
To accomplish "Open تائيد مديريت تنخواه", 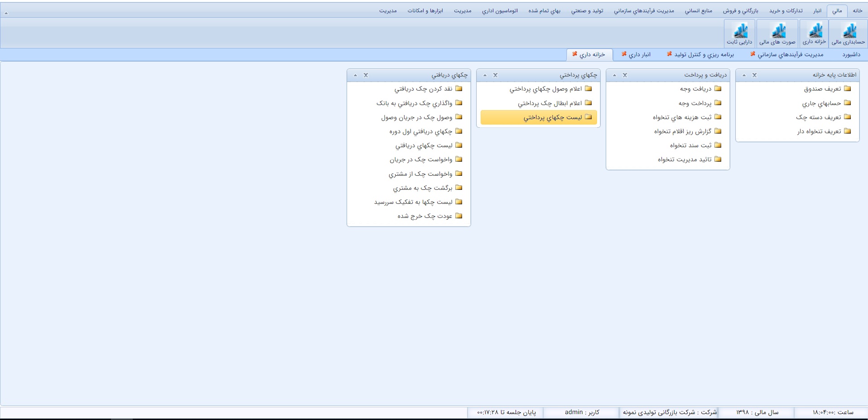I will (x=685, y=159).
